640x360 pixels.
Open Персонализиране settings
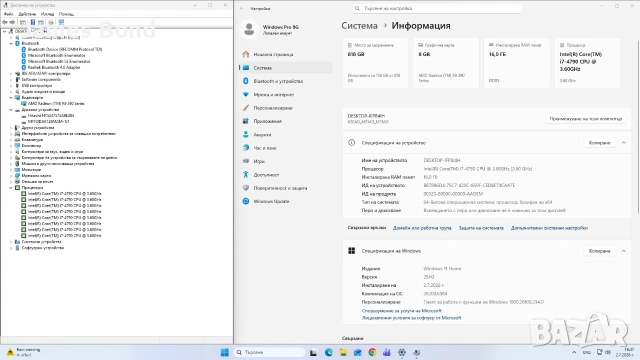pyautogui.click(x=286, y=108)
